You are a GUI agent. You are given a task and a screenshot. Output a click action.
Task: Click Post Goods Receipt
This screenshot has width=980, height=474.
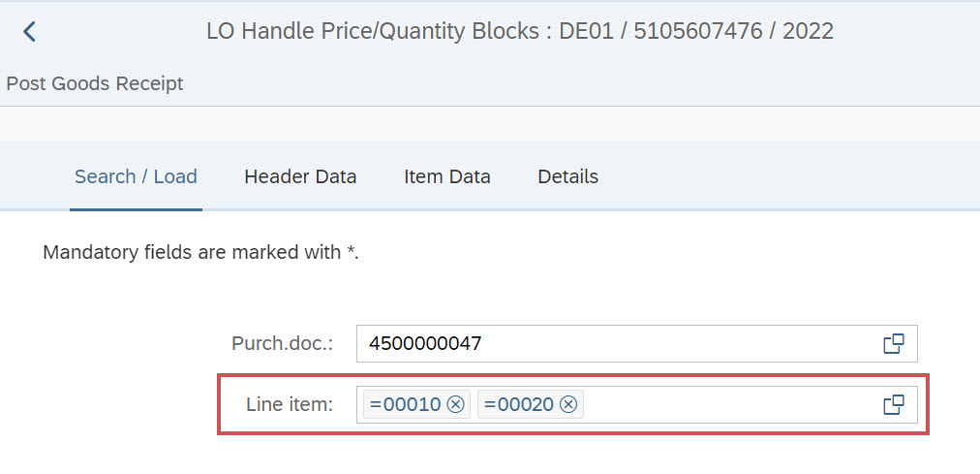coord(95,83)
